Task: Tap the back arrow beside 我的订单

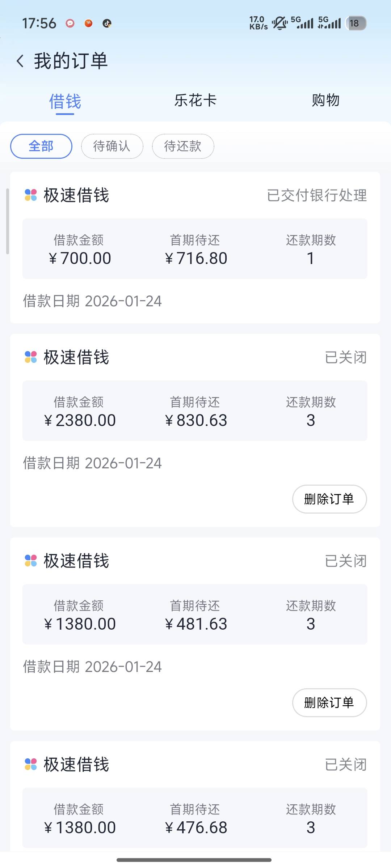Action: 20,61
